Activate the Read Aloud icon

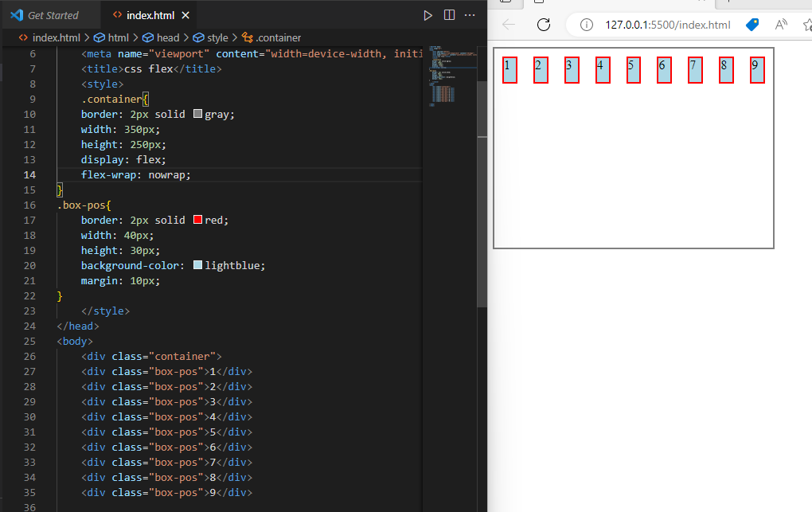click(781, 25)
